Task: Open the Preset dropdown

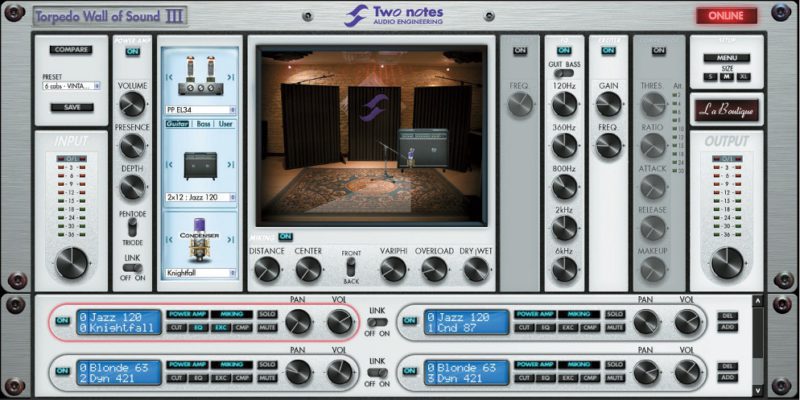Action: coord(71,86)
